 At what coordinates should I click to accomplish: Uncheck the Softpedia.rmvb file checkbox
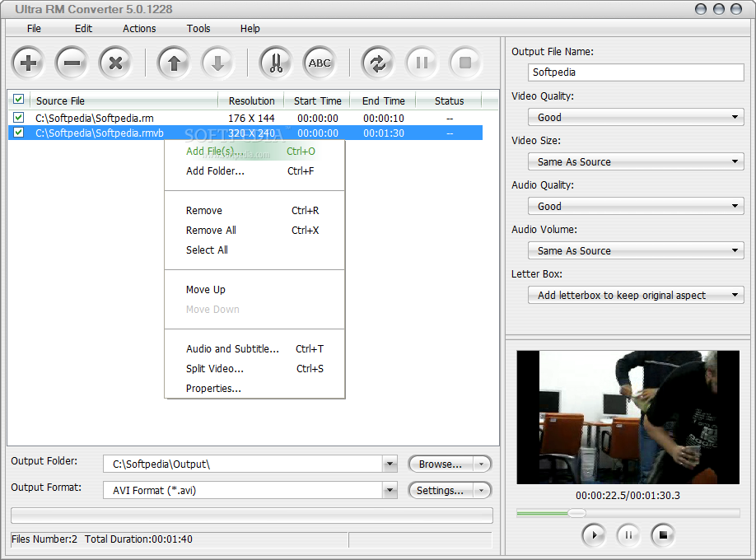tap(19, 132)
